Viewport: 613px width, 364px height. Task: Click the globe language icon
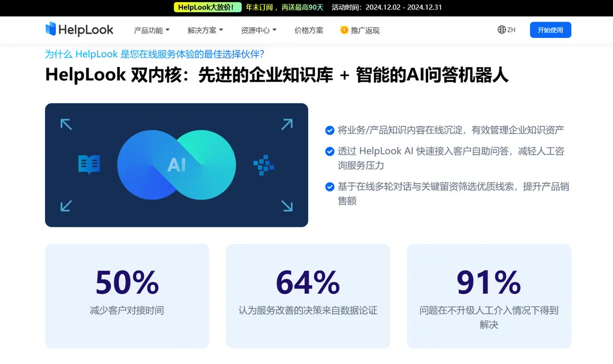pyautogui.click(x=501, y=30)
